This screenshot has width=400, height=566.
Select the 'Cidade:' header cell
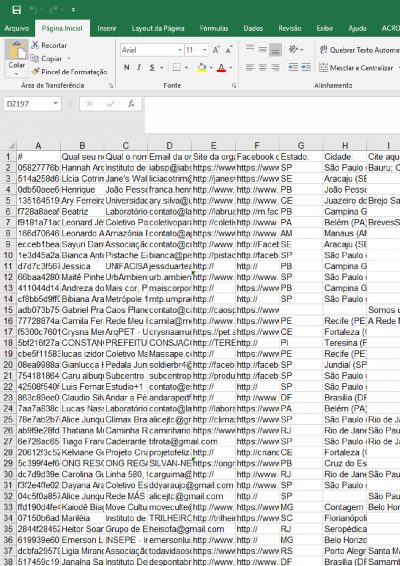[345, 157]
